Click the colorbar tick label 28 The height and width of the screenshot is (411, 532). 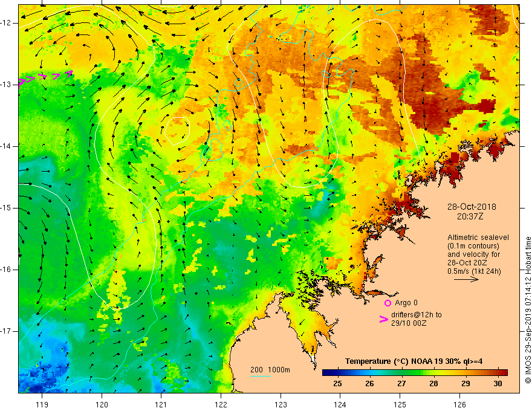click(433, 384)
